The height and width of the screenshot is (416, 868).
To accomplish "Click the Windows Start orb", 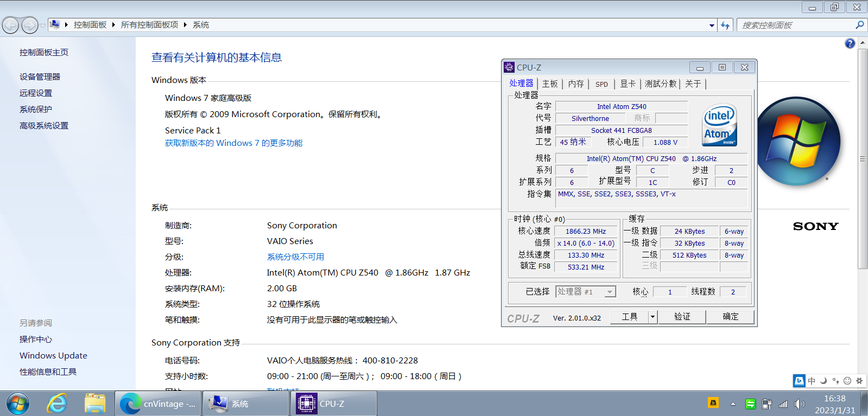I will point(18,404).
